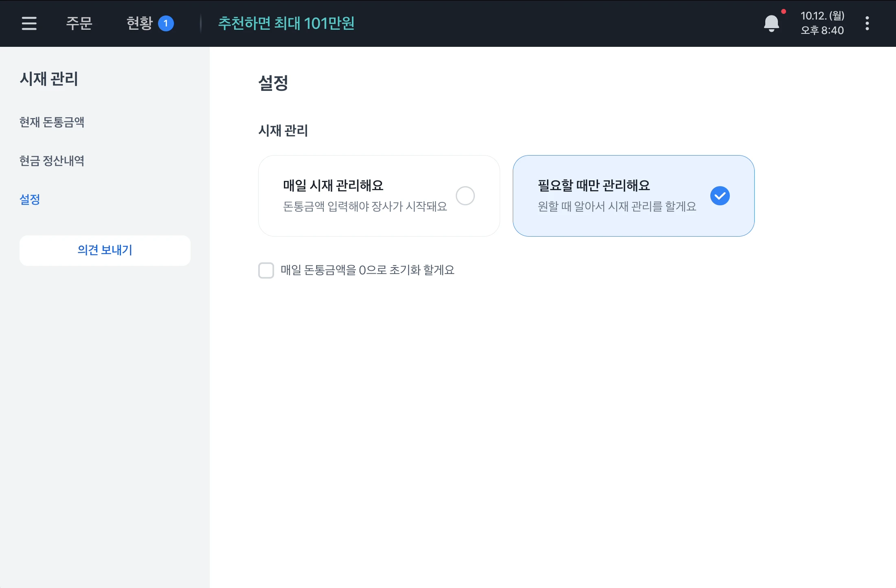
Task: Click the blue checkmark on 필요할 때만 관리해요
Action: pyautogui.click(x=720, y=196)
